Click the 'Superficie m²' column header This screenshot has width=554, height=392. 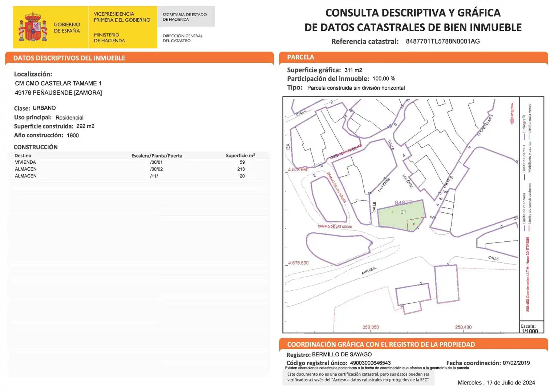point(240,155)
